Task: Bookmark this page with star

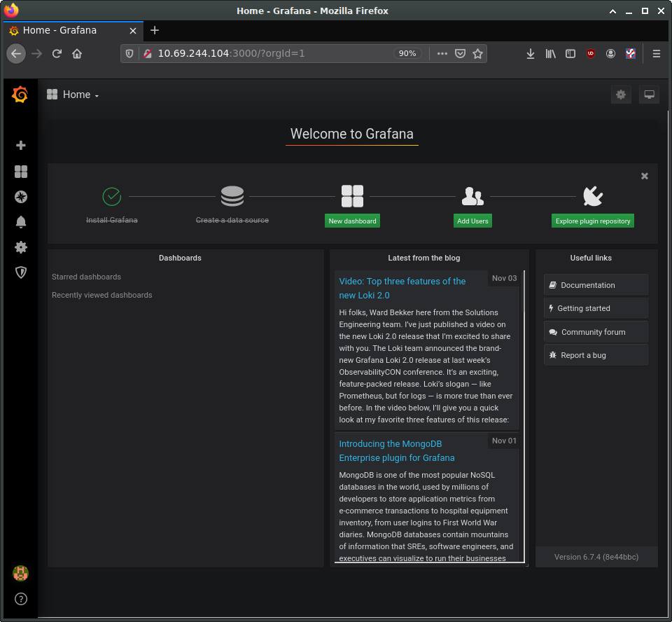Action: click(477, 54)
